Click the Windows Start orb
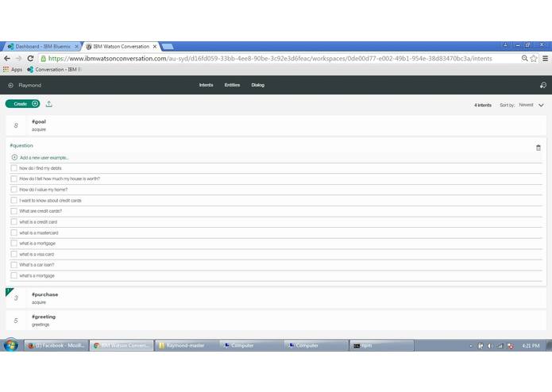This screenshot has width=552, height=392. coord(11,345)
